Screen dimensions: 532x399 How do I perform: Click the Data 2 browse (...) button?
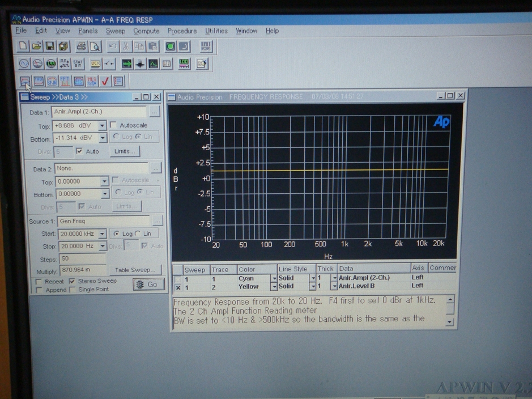156,168
